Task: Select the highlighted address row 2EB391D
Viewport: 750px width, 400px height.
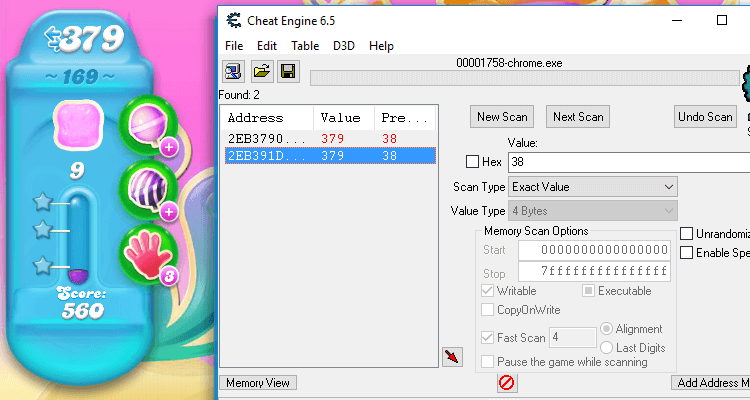Action: (x=330, y=156)
